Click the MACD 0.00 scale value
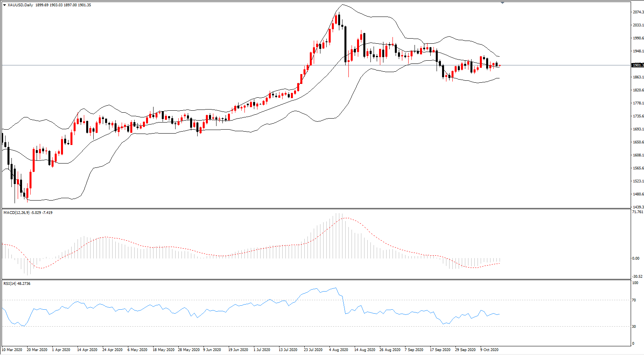 636,258
